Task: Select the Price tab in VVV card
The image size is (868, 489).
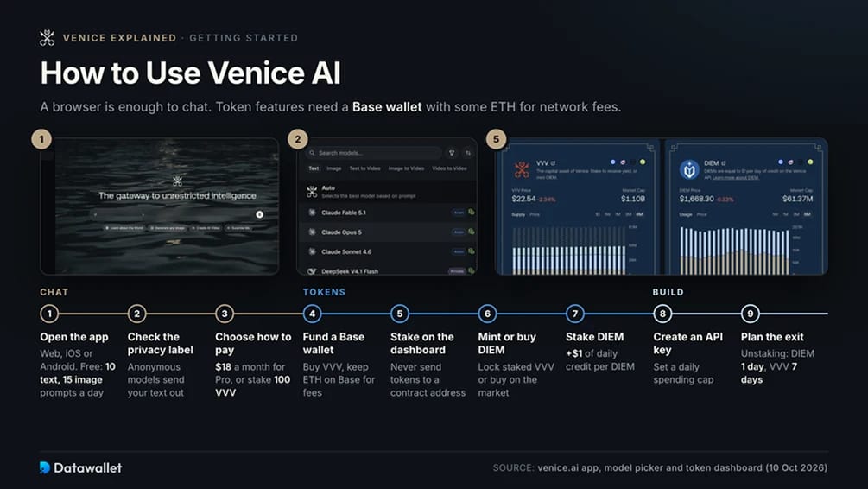Action: [x=535, y=215]
